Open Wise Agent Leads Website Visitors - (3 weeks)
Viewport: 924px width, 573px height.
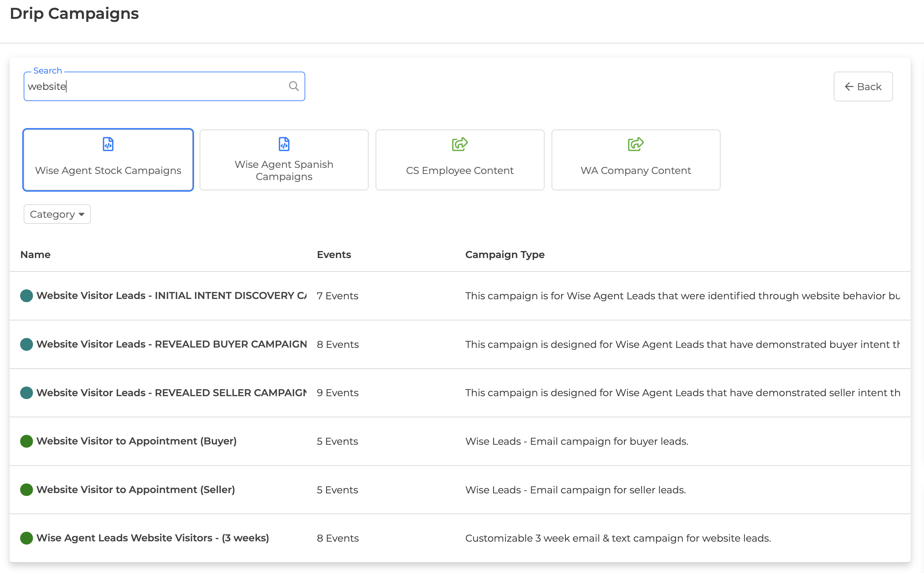click(153, 538)
